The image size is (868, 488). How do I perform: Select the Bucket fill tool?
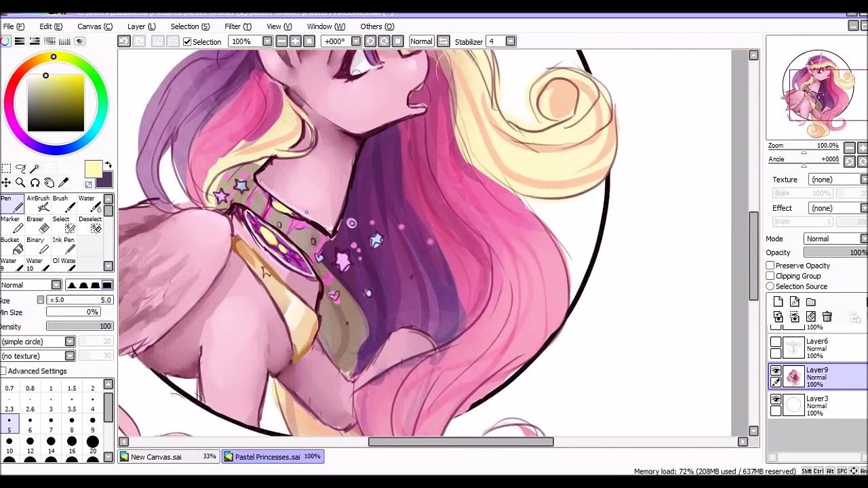click(x=12, y=245)
